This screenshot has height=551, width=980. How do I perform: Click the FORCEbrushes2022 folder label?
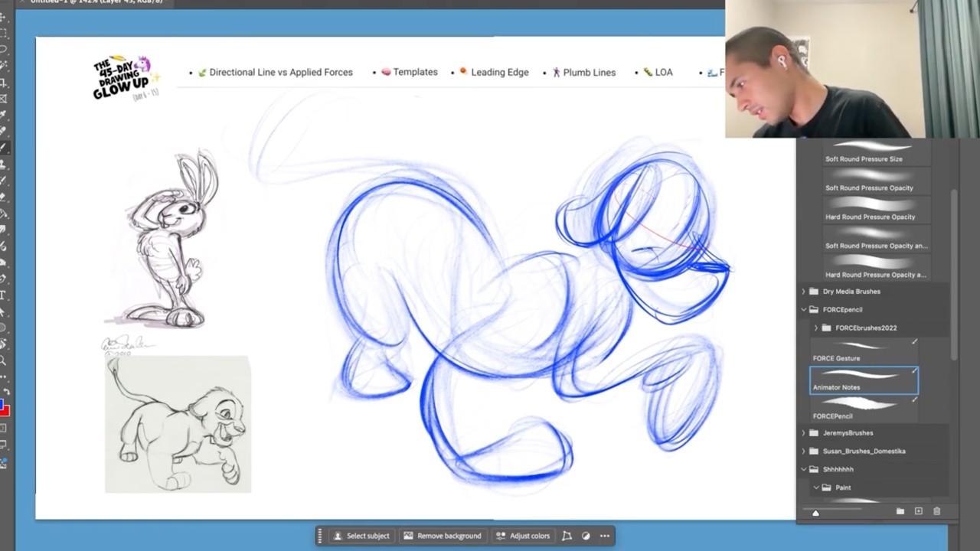pyautogui.click(x=866, y=328)
